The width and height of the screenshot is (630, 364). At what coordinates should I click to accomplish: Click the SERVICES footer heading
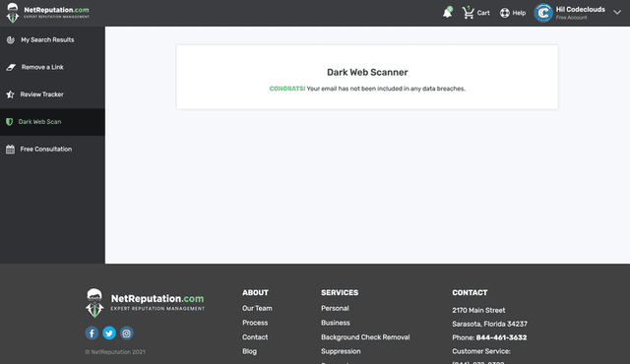point(340,292)
